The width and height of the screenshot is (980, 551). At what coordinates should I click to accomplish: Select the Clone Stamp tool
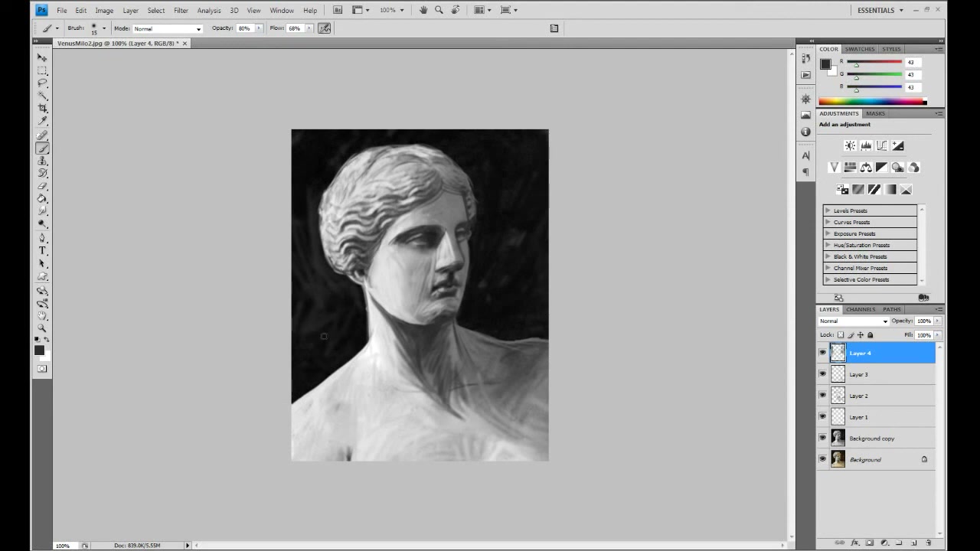click(42, 161)
